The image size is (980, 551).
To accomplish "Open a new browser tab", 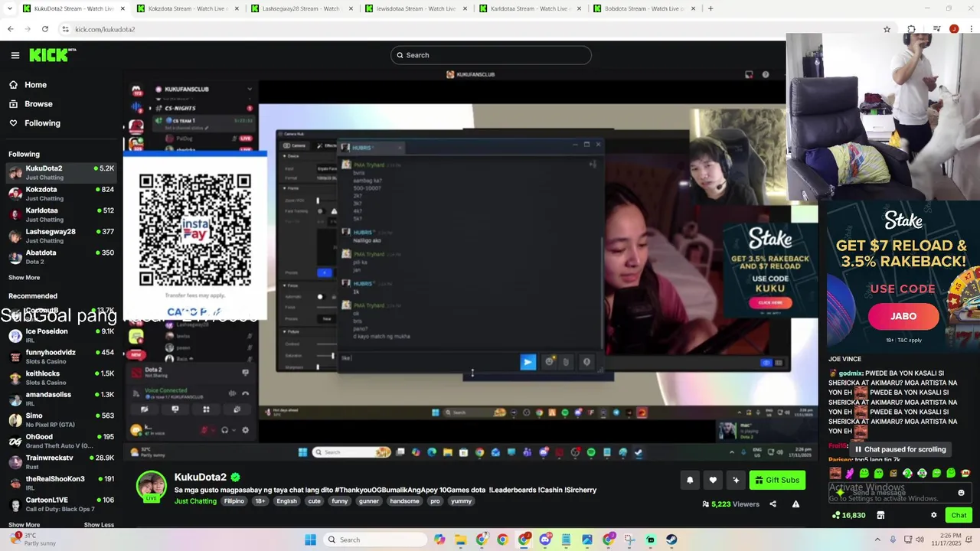I will pyautogui.click(x=710, y=8).
